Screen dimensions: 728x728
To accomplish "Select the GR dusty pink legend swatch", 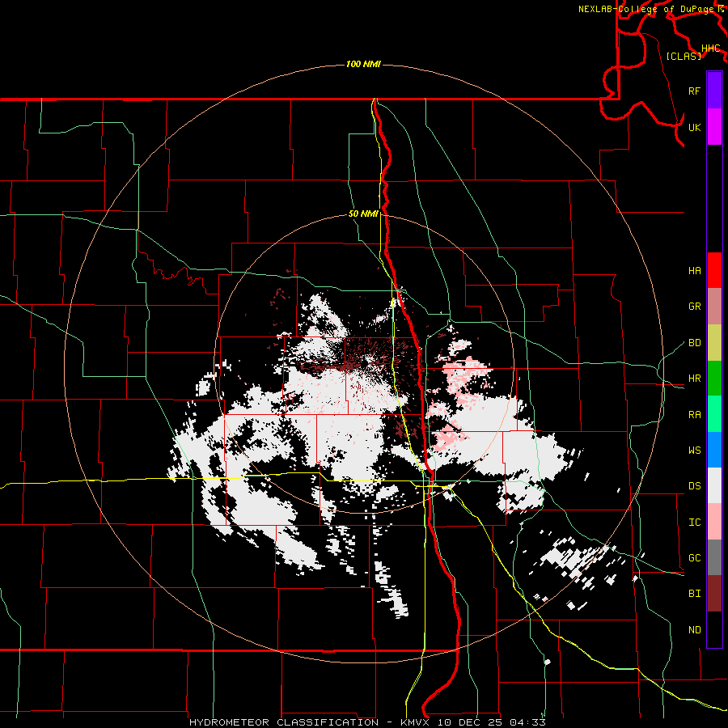I will [x=714, y=307].
